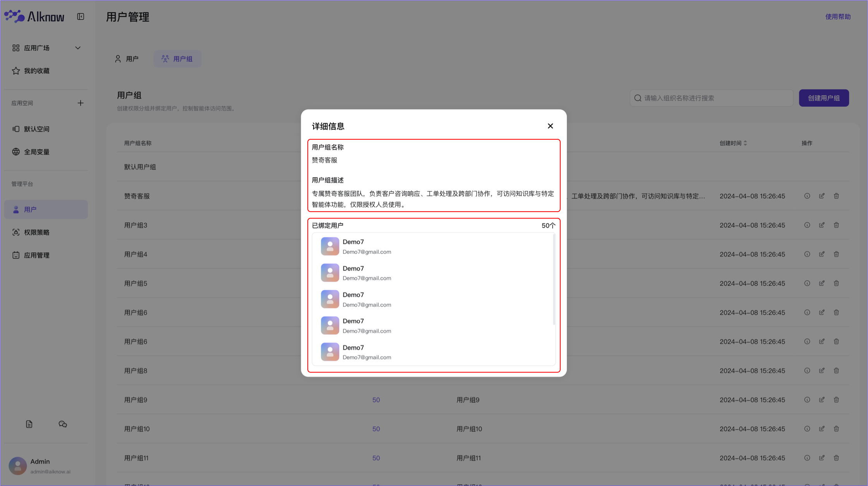Collapse the sidebar with the panel icon

click(81, 17)
